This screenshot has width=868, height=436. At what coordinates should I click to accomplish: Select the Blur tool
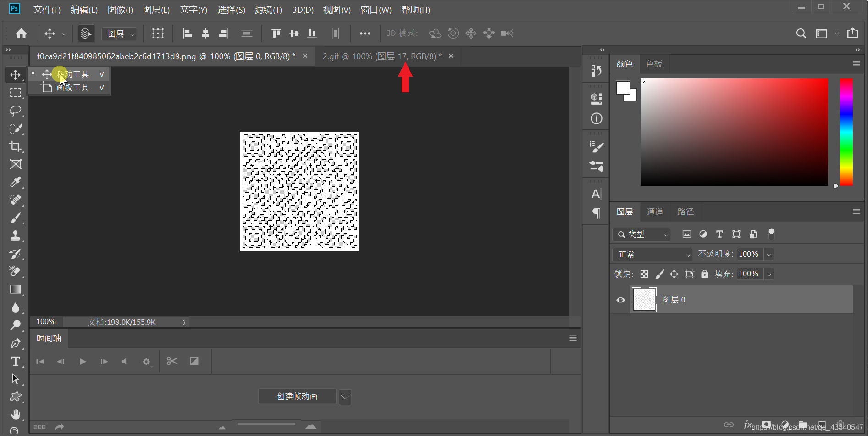point(16,307)
